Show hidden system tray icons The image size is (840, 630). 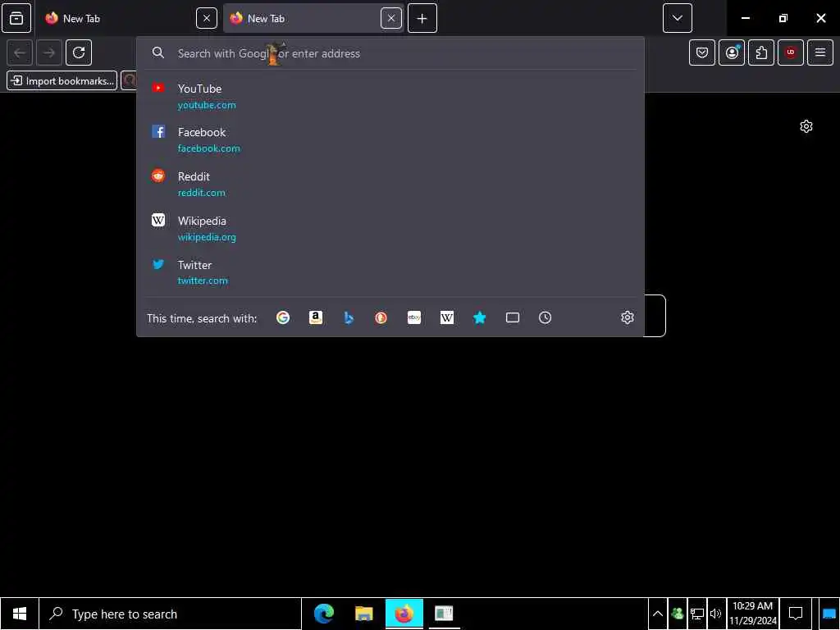658,614
